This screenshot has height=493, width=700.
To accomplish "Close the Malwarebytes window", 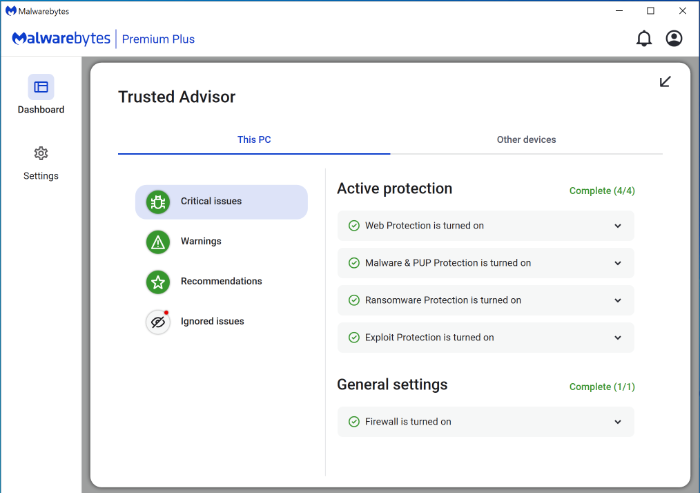I will 682,11.
